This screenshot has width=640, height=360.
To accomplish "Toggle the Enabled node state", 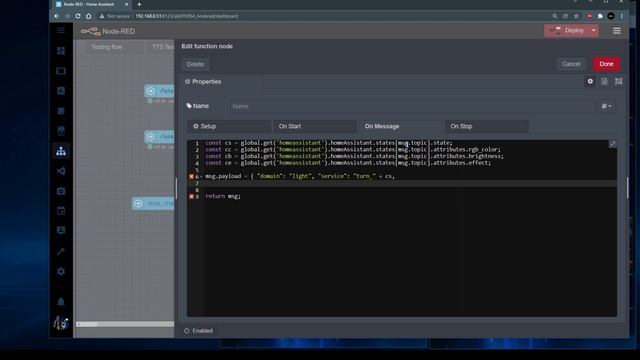I will tap(199, 331).
